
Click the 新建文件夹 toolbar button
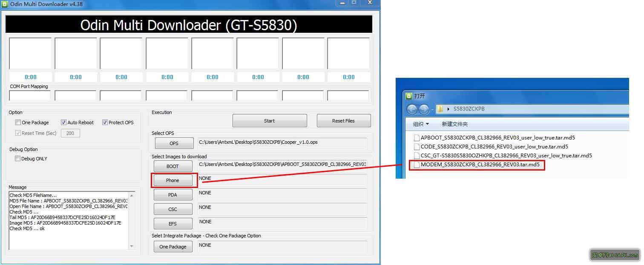[x=454, y=124]
